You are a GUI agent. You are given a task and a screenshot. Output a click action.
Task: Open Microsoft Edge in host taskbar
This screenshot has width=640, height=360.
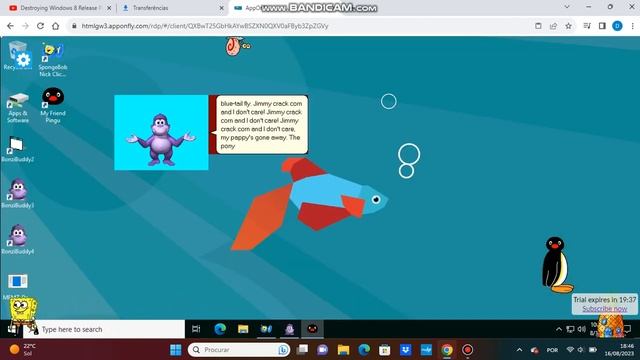(x=364, y=350)
